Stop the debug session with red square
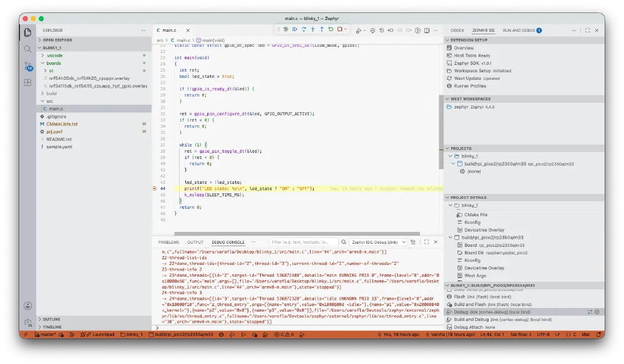Image resolution: width=624 pixels, height=364 pixels. [340, 29]
